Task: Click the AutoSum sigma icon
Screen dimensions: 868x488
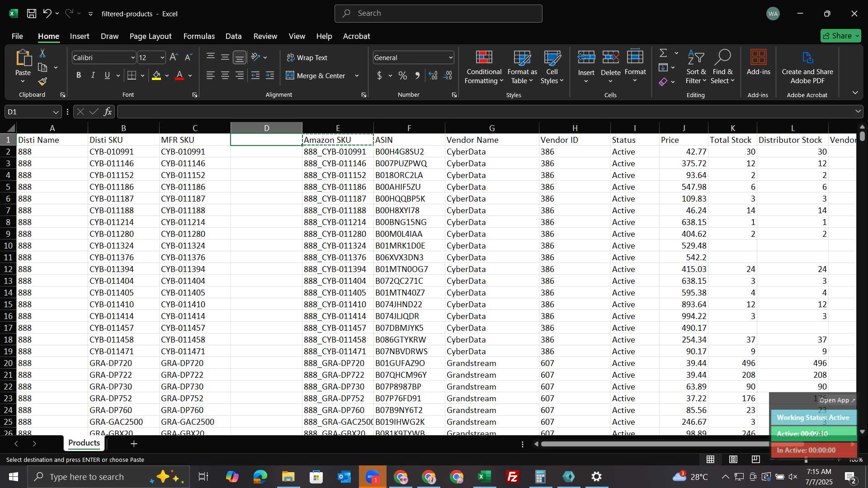Action: (663, 53)
